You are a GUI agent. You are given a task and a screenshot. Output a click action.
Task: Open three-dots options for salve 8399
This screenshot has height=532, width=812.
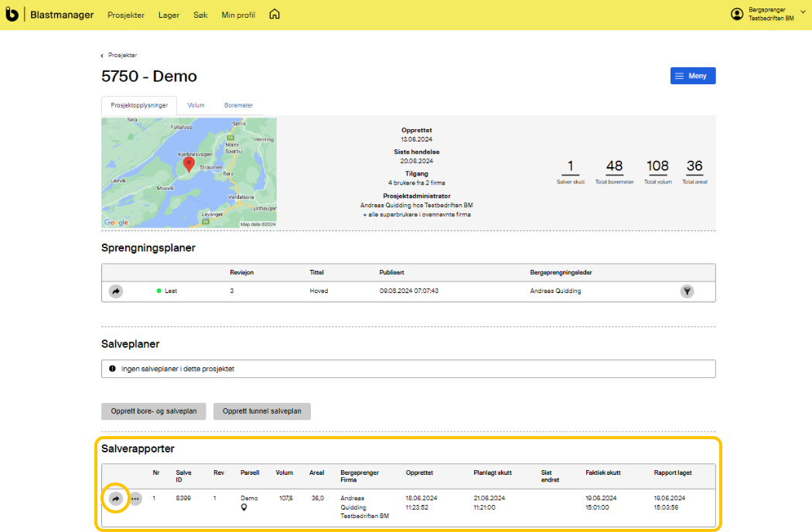tap(135, 500)
